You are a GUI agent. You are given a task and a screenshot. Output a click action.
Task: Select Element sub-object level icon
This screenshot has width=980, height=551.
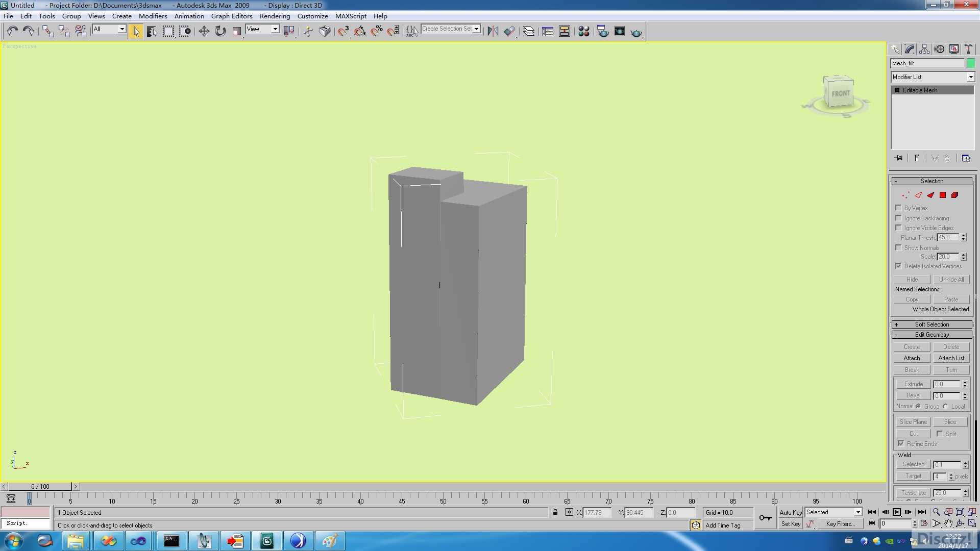tap(955, 195)
